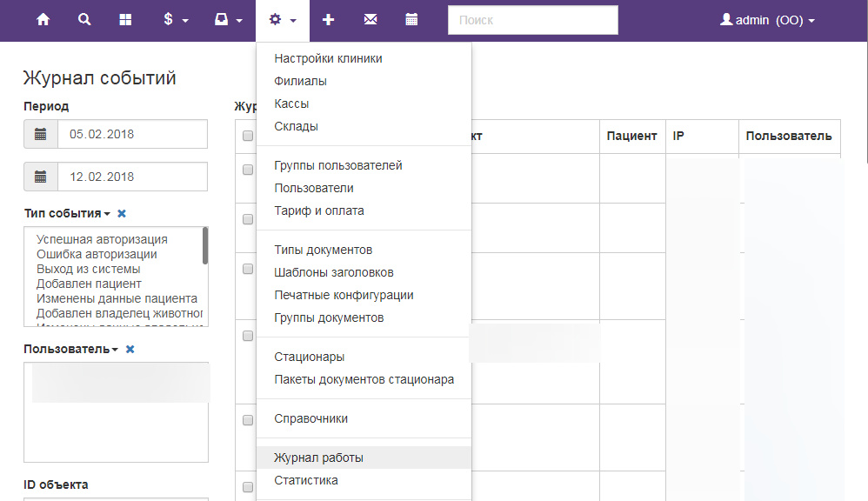Screen dimensions: 868x501
Task: Select Добавлен пациент event type
Action: (89, 284)
